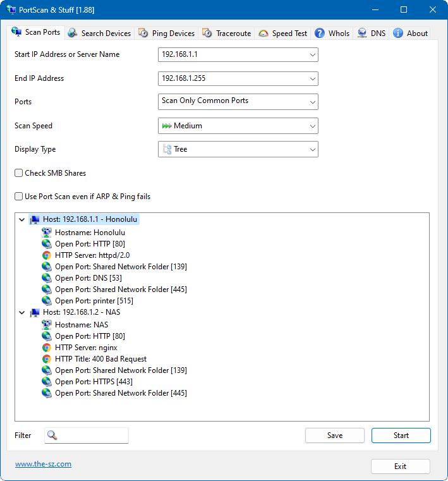Go to the DNS tab

click(372, 33)
